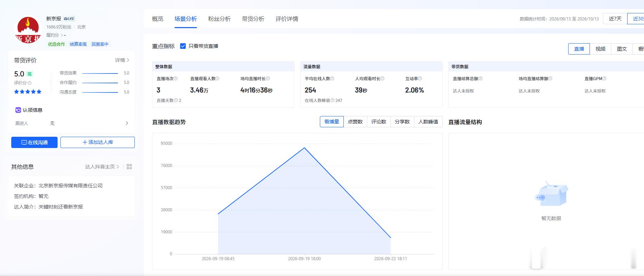
Task: Switch to the 粉丝分析 tab
Action: (x=219, y=19)
